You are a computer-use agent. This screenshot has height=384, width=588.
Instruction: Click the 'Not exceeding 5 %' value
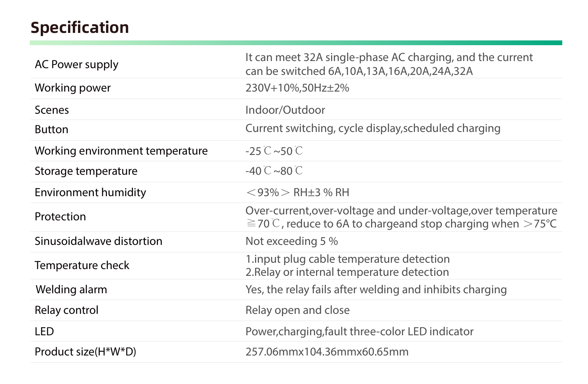pos(291,241)
